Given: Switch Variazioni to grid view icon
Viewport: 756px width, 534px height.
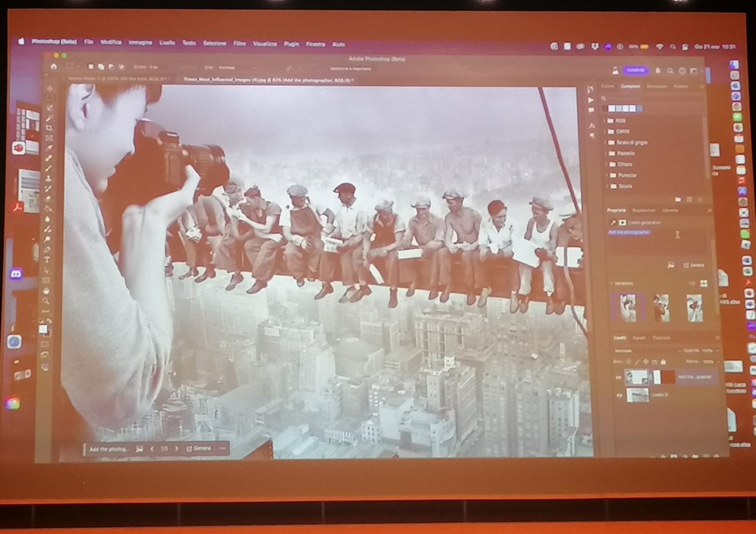Looking at the screenshot, I should pyautogui.click(x=704, y=283).
